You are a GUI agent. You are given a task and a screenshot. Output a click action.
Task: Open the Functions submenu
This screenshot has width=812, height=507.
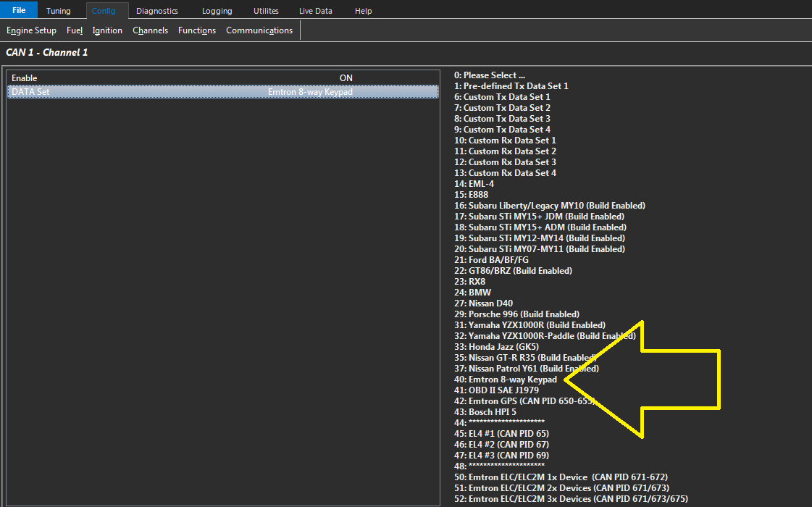197,30
